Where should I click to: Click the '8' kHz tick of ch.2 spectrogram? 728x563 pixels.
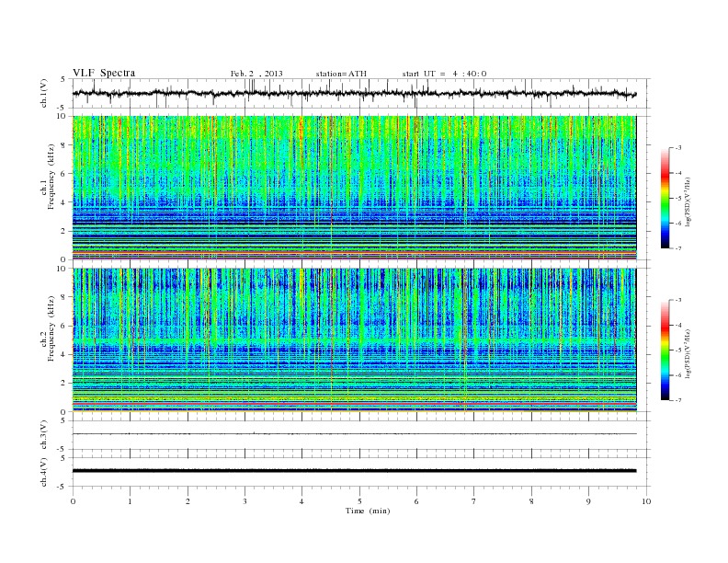[64, 297]
